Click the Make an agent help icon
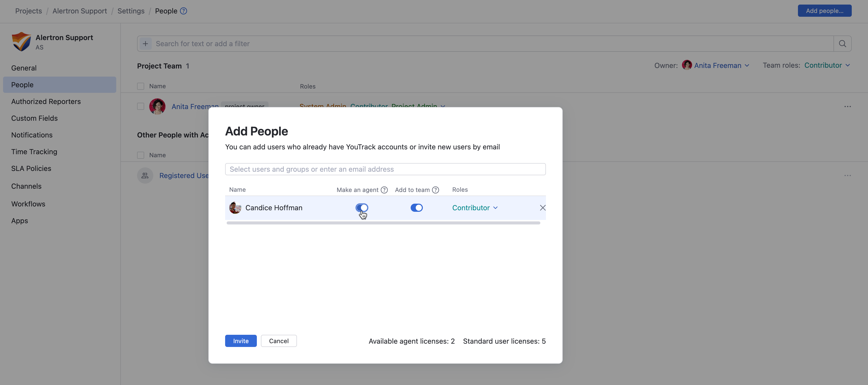This screenshot has width=868, height=385. click(x=384, y=190)
